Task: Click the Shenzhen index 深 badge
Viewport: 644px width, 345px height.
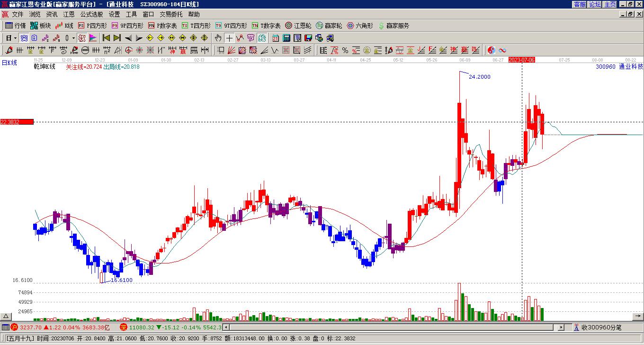Action: 124,327
